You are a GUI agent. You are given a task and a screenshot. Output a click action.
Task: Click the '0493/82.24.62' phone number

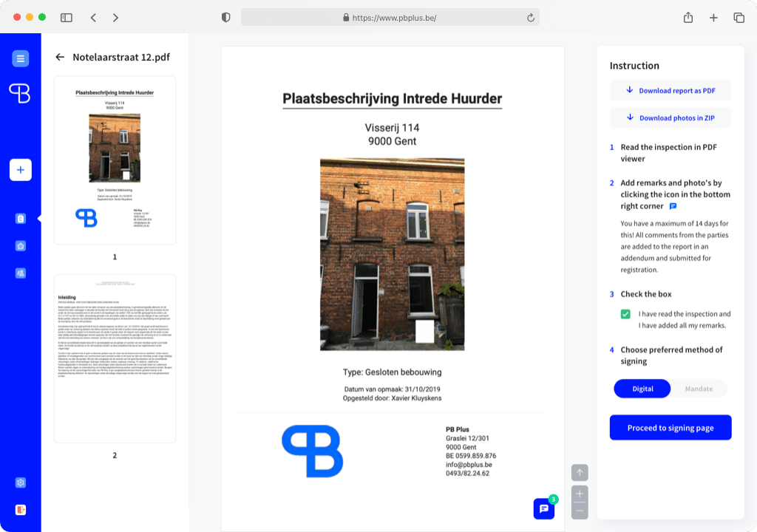tap(467, 474)
